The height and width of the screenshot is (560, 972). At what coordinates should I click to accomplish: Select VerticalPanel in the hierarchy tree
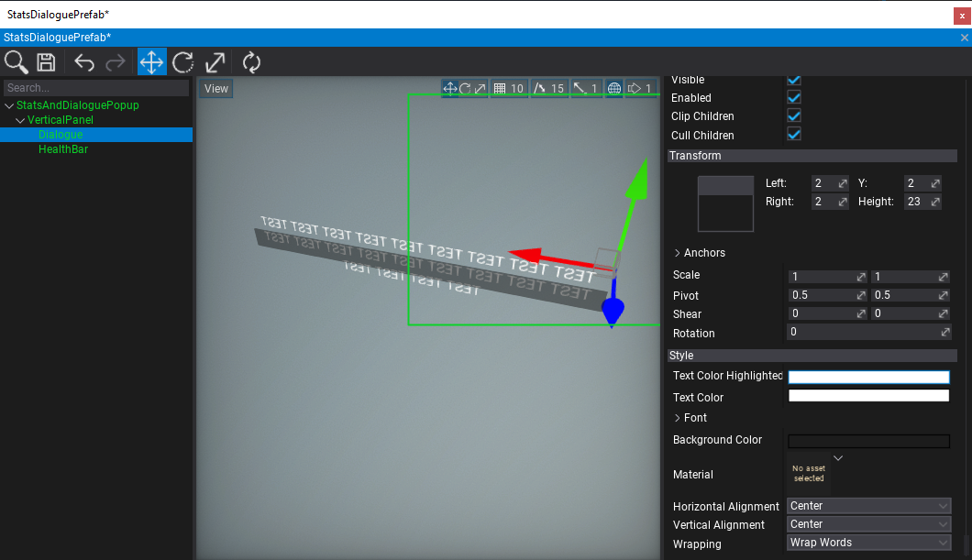61,120
